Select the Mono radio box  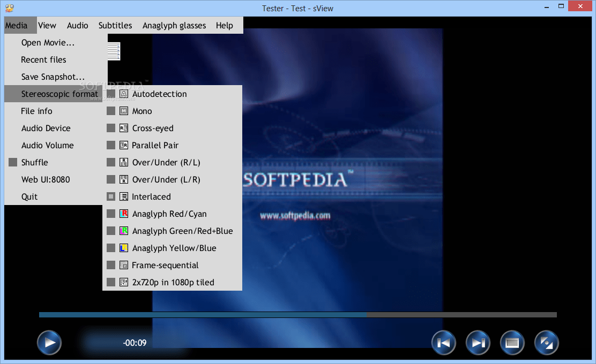click(x=111, y=111)
